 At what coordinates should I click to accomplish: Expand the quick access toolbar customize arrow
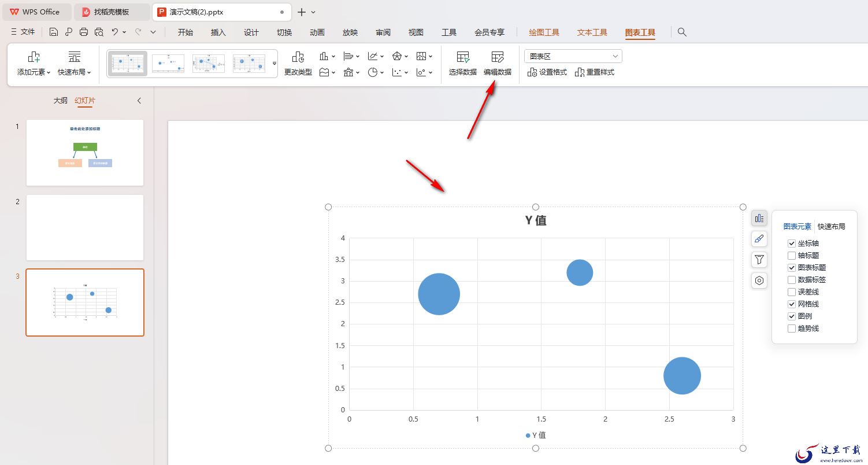tap(153, 32)
